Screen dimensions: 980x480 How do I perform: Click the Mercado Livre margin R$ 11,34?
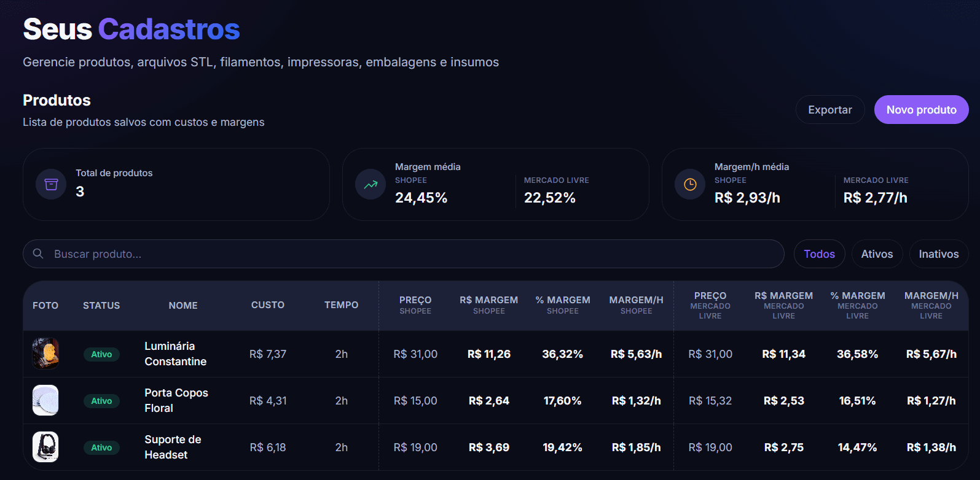tap(784, 354)
